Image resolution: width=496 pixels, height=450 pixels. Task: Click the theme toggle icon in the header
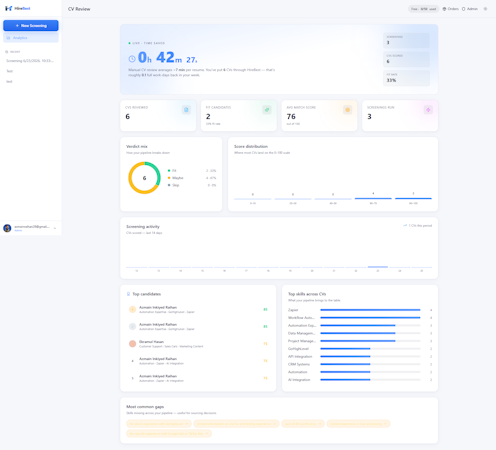485,9
